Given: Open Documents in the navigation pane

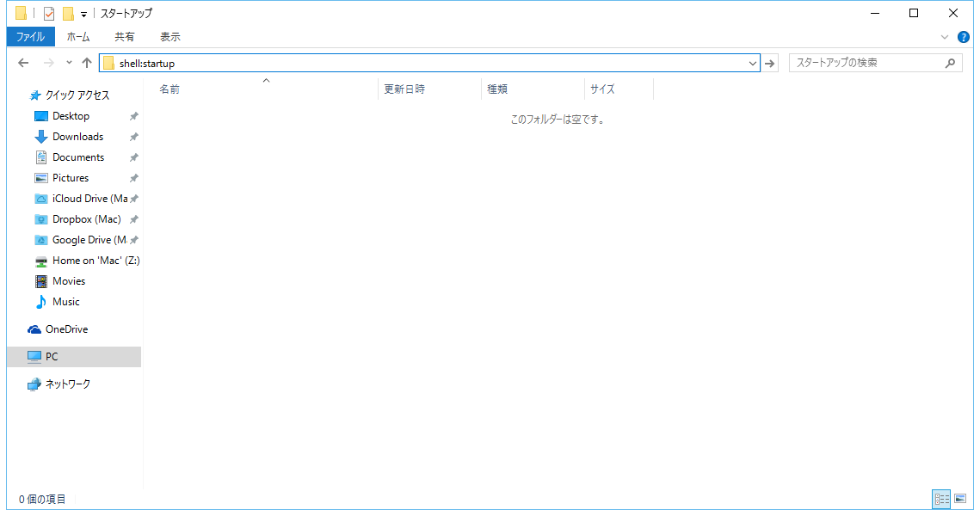Looking at the screenshot, I should [78, 157].
